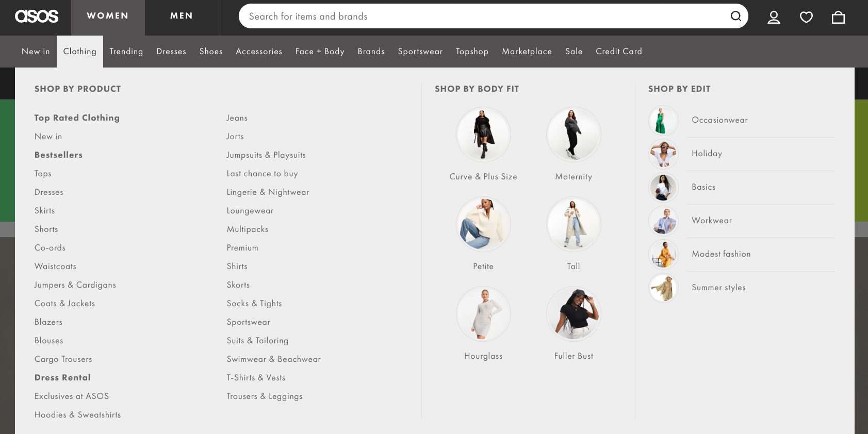This screenshot has width=868, height=434.
Task: Open the Sale navigation menu
Action: tap(574, 52)
